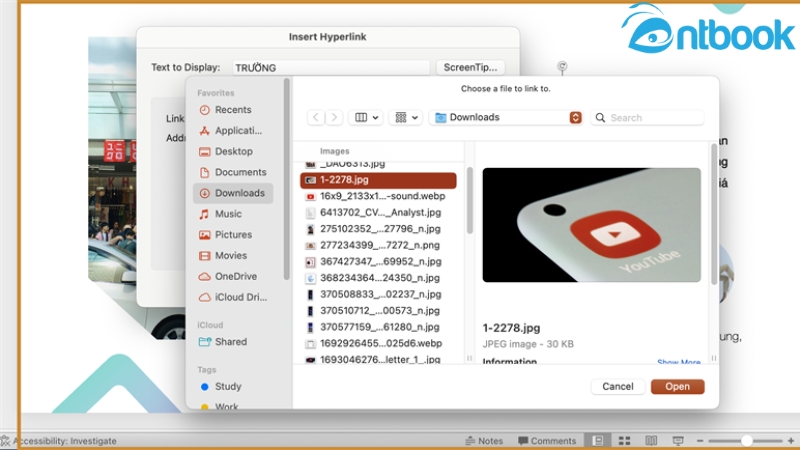
Task: Click the file list scrollbar
Action: 469,201
